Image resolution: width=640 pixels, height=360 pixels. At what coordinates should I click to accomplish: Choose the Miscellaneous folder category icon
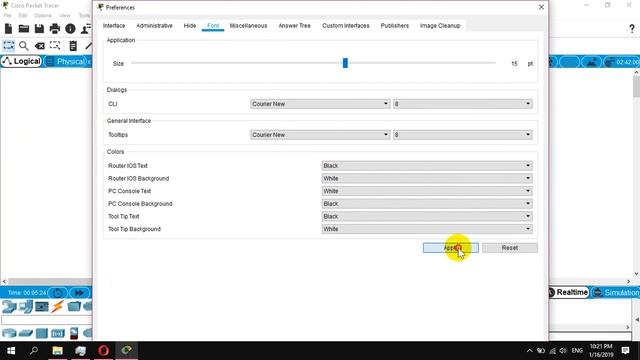(x=74, y=307)
